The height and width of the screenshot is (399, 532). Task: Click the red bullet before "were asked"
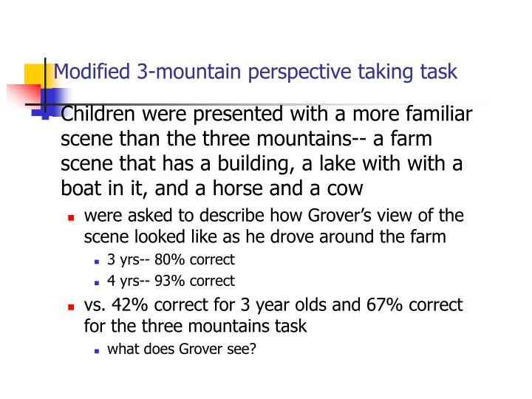point(71,218)
